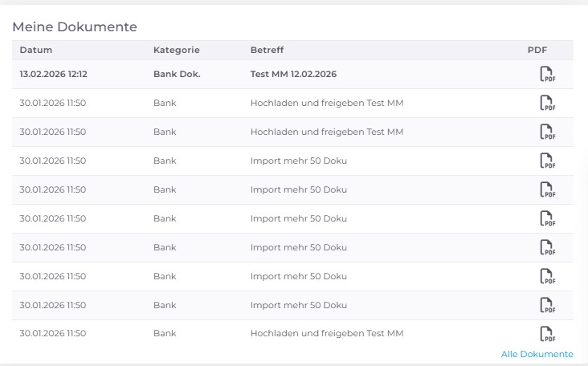Open PDF for Test MM 12.02.2026 document
This screenshot has height=366, width=588.
point(546,75)
